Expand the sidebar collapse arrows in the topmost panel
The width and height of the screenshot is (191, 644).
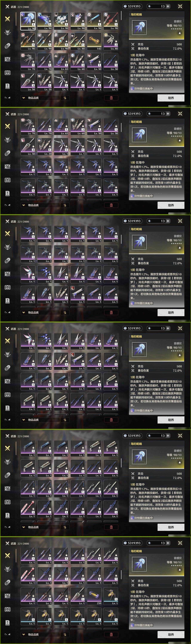point(7,98)
